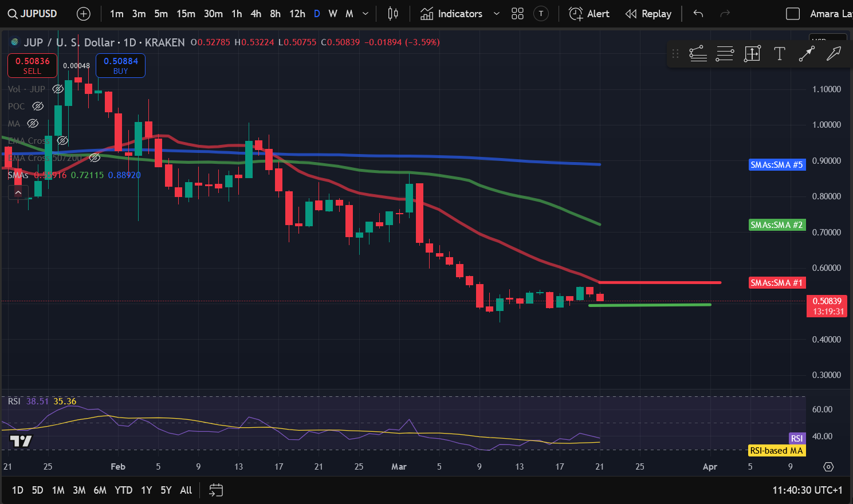Select the Text drawing tool
This screenshot has width=853, height=504.
click(779, 54)
